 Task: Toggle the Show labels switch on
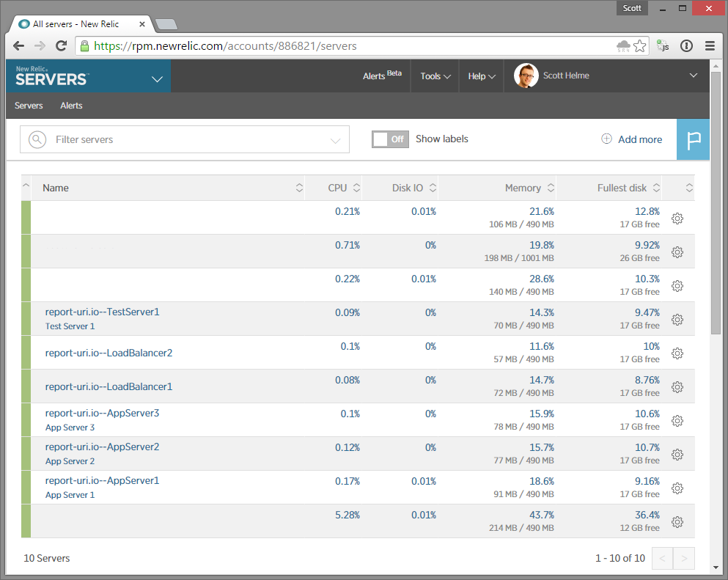point(390,139)
